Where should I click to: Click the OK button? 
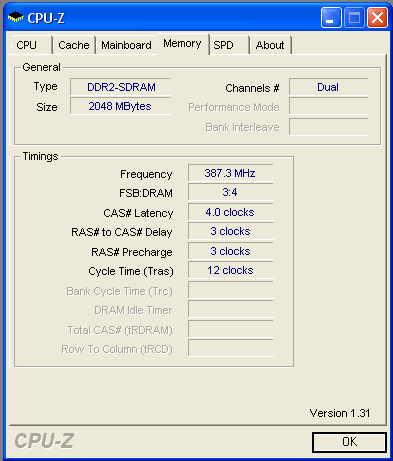(349, 442)
